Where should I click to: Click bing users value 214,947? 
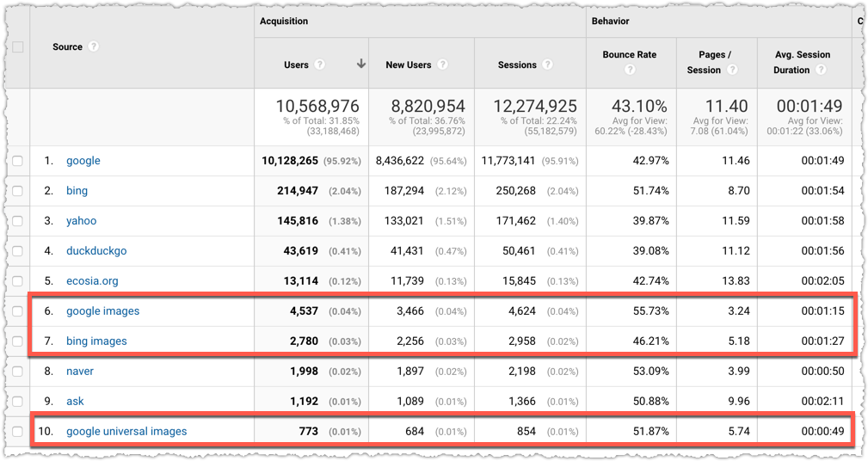tap(298, 191)
